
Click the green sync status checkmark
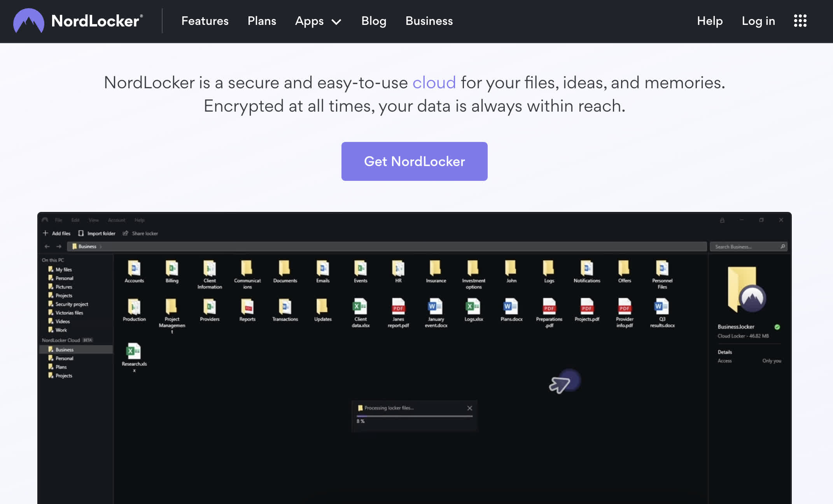[x=777, y=327]
